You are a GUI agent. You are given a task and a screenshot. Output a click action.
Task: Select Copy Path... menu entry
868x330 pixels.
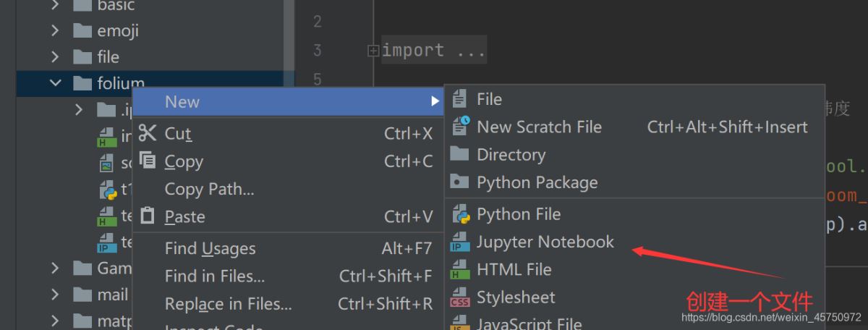(209, 189)
